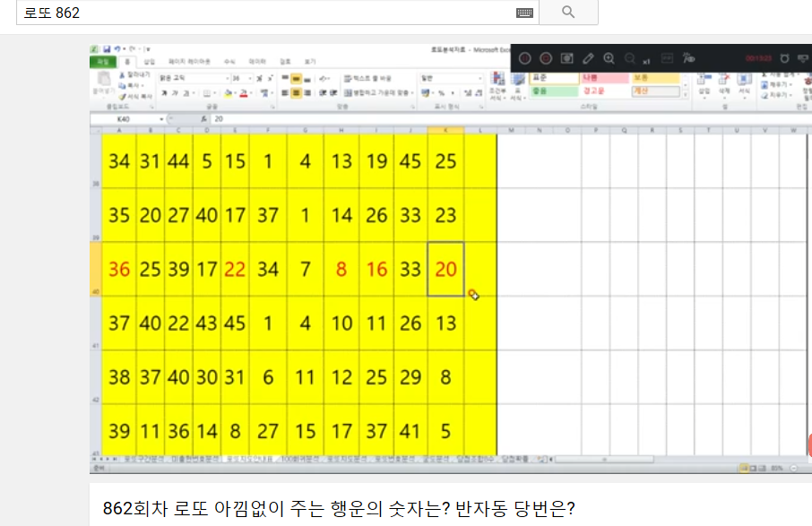The width and height of the screenshot is (812, 526).
Task: Click the Save icon in Excel quick access toolbar
Action: (x=107, y=48)
